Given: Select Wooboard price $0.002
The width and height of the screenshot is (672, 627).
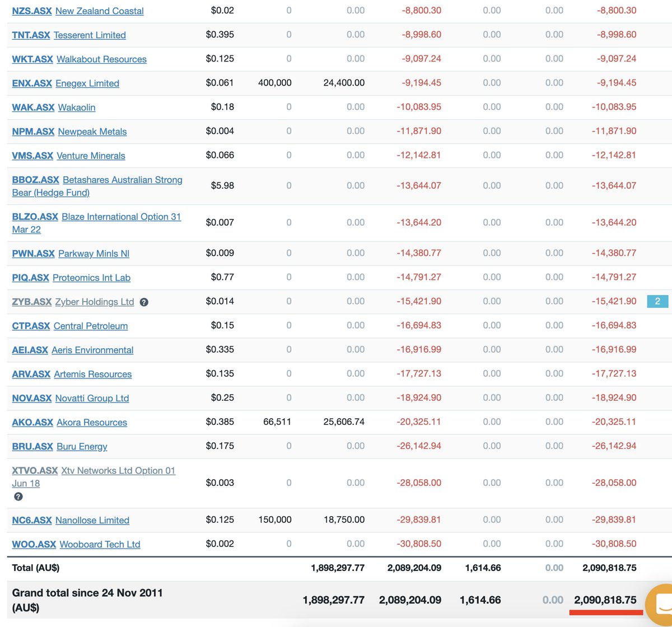Looking at the screenshot, I should [220, 544].
